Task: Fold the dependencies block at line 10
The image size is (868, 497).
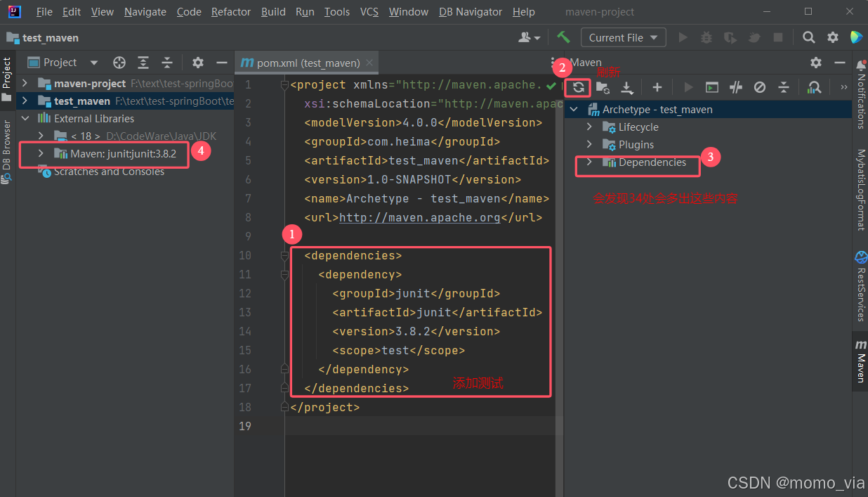Action: 284,256
